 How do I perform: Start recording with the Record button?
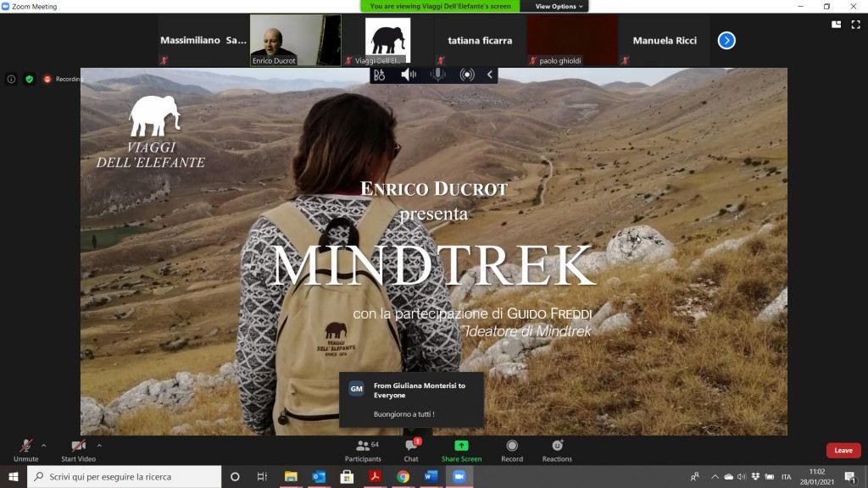tap(512, 449)
